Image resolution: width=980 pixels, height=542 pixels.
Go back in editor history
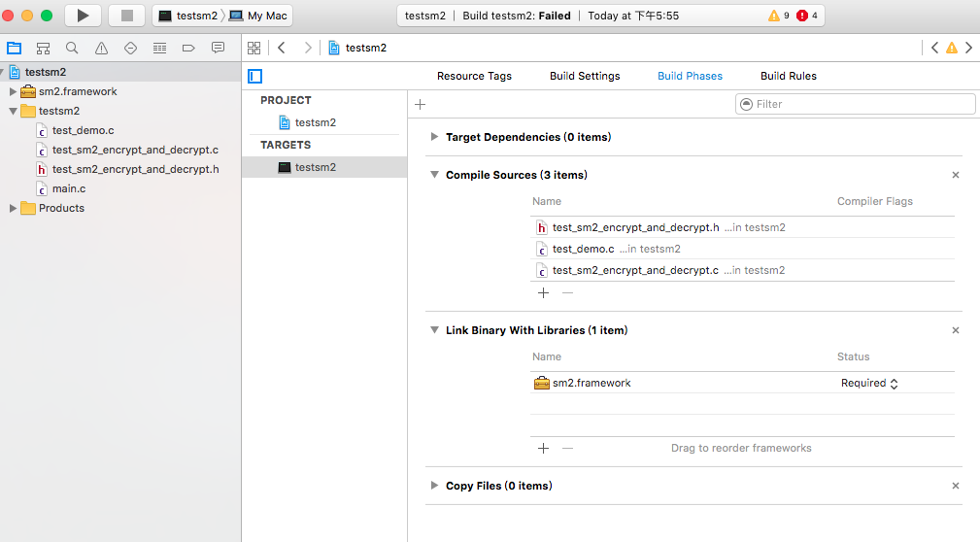click(282, 48)
